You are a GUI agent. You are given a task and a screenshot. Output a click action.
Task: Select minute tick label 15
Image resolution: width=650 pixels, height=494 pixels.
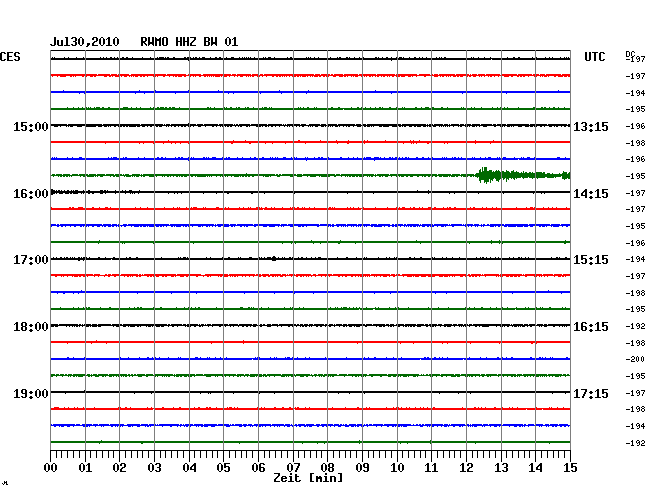pyautogui.click(x=570, y=467)
